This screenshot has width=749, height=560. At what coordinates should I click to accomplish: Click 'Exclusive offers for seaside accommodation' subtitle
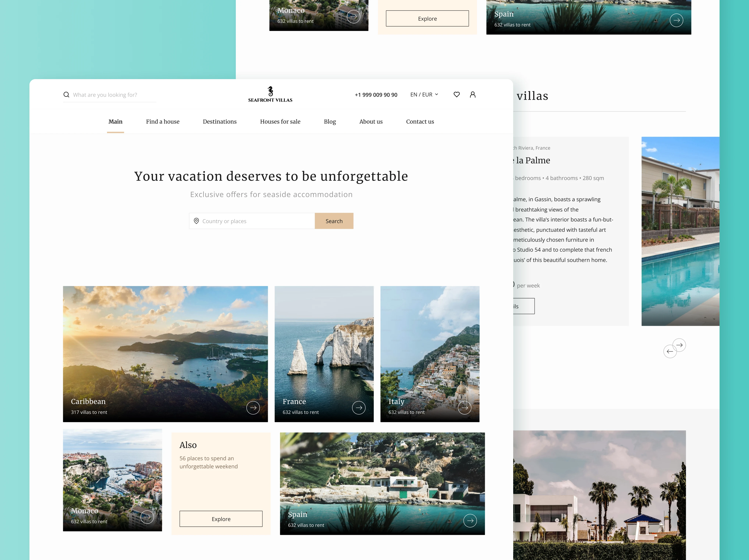pyautogui.click(x=271, y=194)
